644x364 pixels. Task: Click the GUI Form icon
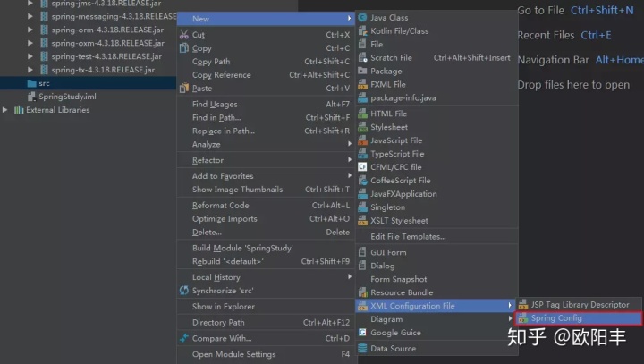click(362, 252)
